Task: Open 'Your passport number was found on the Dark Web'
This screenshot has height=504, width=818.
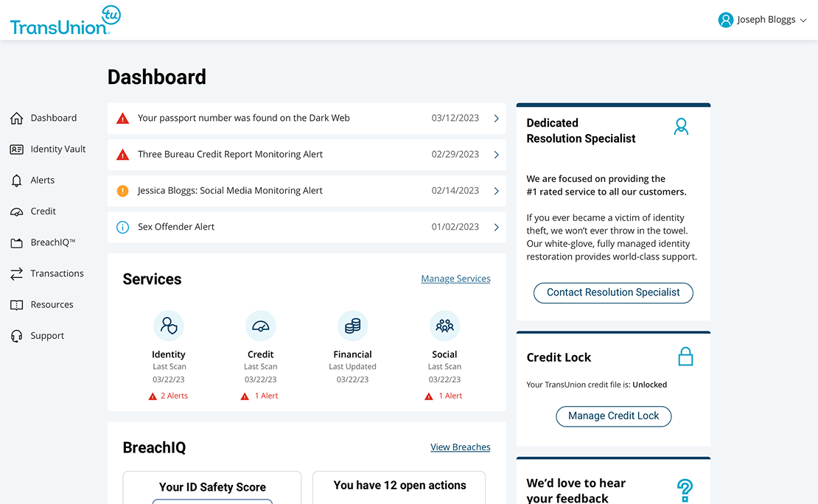Action: click(x=244, y=118)
